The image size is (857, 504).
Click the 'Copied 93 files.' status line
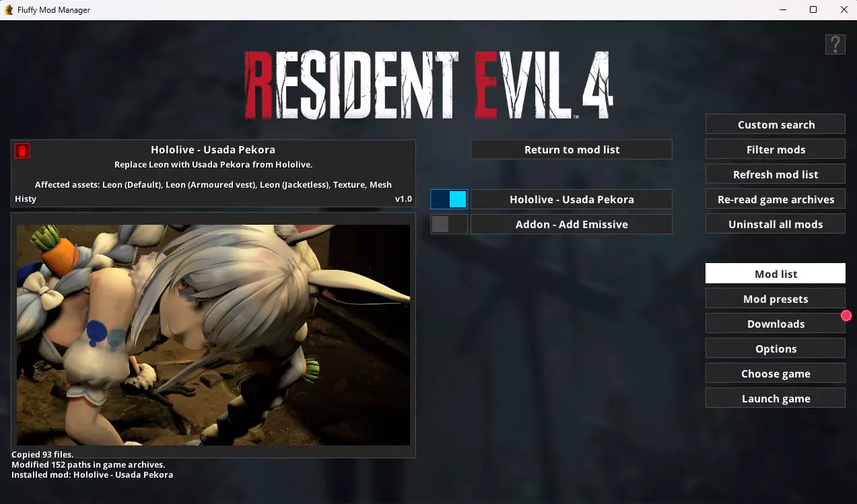pyautogui.click(x=42, y=454)
